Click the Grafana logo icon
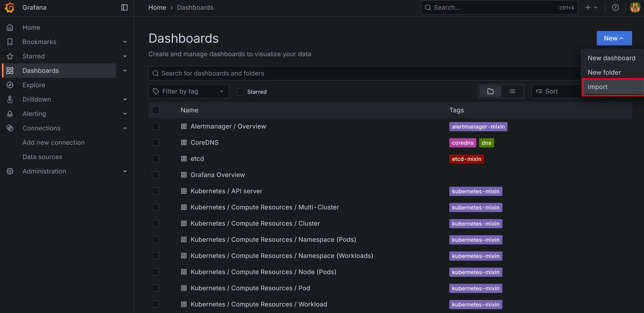Screen dimensions: 644x313 click(x=10, y=8)
